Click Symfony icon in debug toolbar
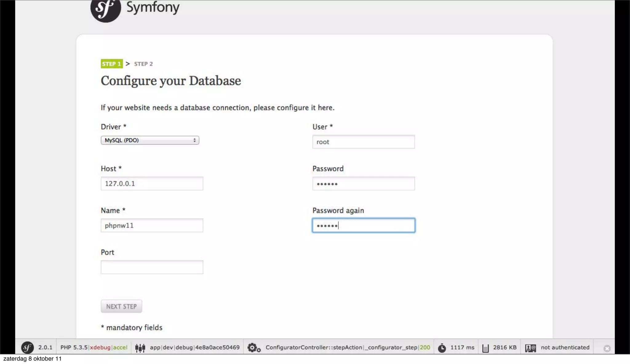Image resolution: width=630 pixels, height=364 pixels. (x=27, y=348)
